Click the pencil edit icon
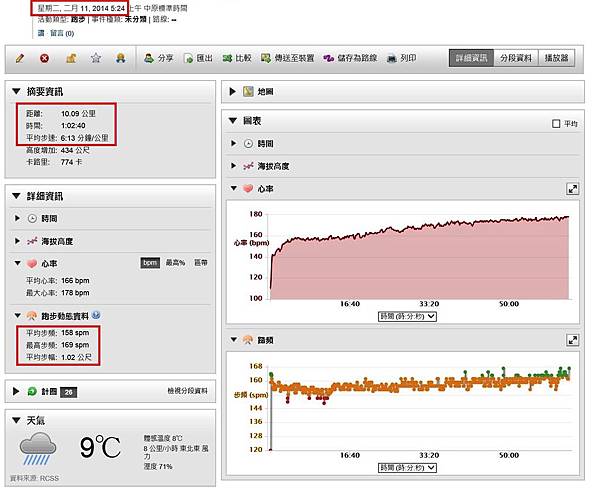The width and height of the screenshot is (600, 493). tap(20, 58)
